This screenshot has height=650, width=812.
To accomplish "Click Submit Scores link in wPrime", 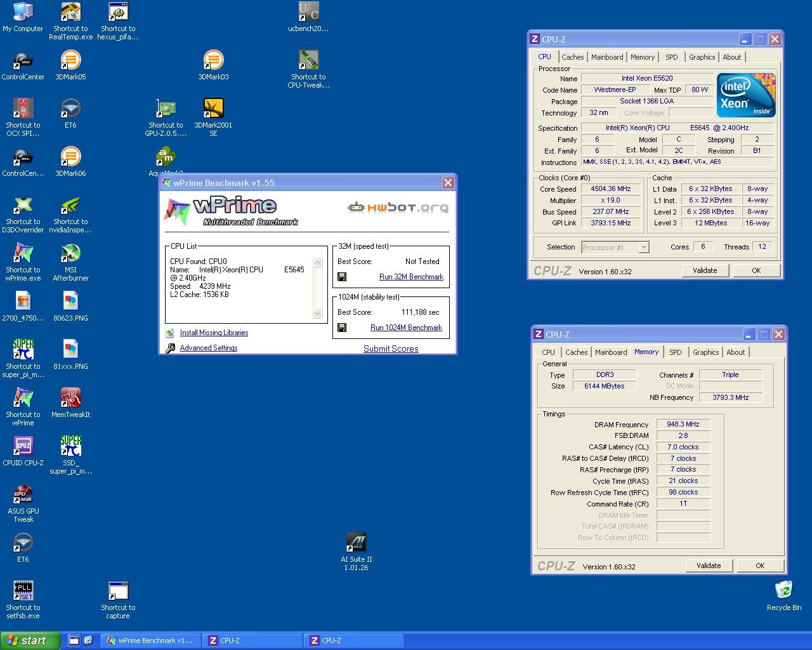I will 391,348.
